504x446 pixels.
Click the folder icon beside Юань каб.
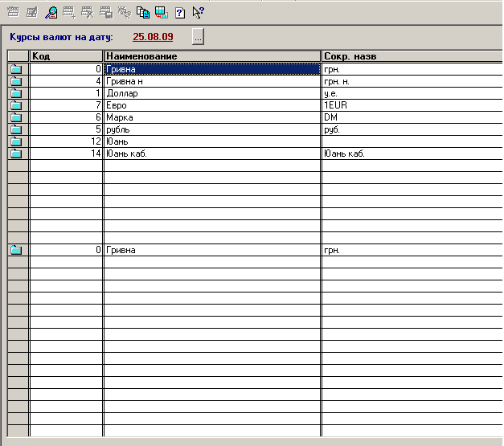click(x=15, y=153)
